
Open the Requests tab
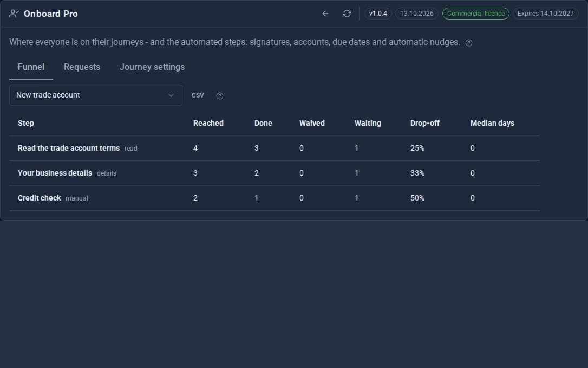tap(82, 67)
